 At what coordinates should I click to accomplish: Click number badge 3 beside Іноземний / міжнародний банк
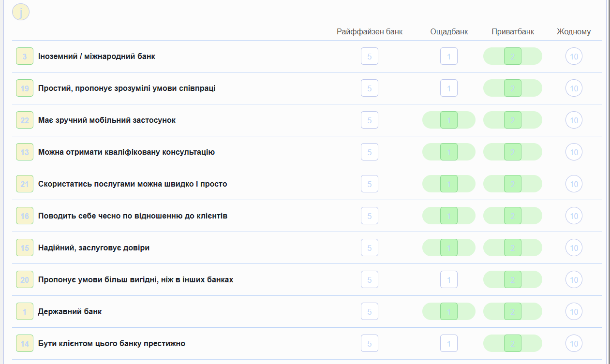25,57
